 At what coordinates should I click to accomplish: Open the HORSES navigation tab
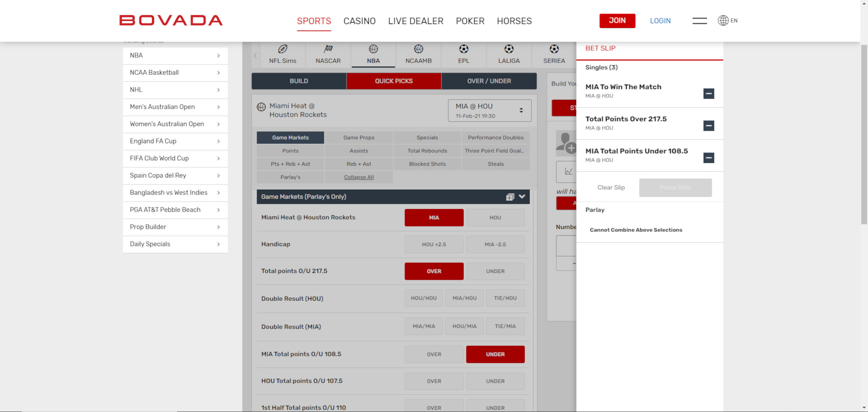click(514, 21)
